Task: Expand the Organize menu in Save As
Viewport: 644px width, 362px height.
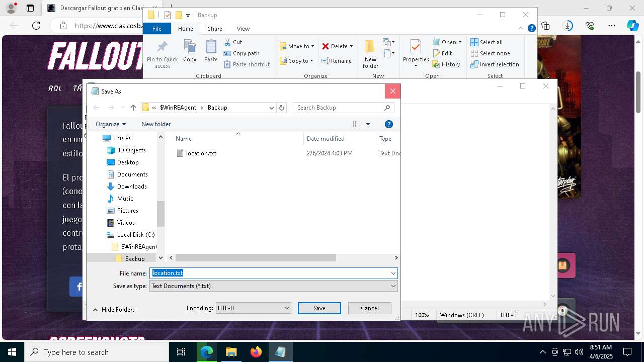Action: click(x=111, y=124)
